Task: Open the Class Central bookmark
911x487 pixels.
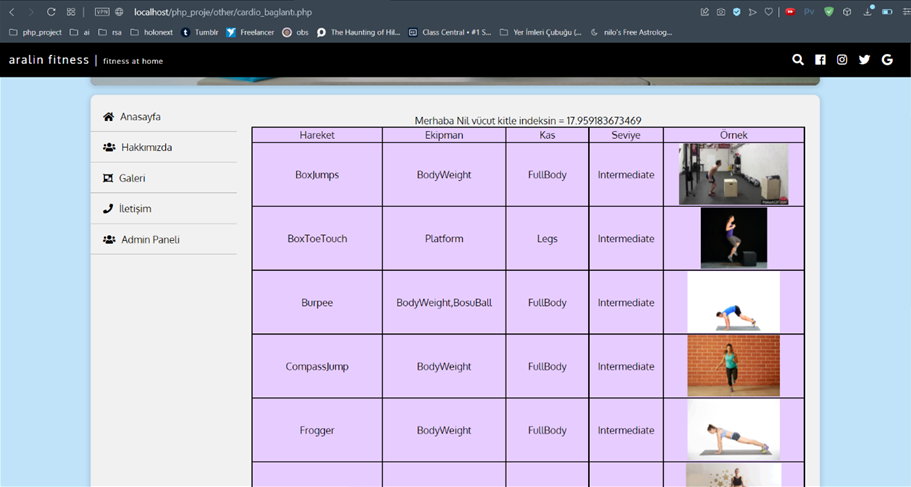Action: click(450, 33)
